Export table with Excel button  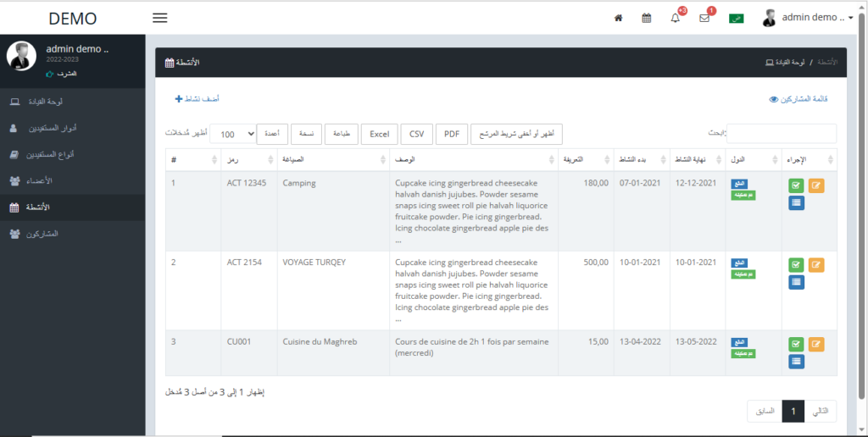point(380,134)
